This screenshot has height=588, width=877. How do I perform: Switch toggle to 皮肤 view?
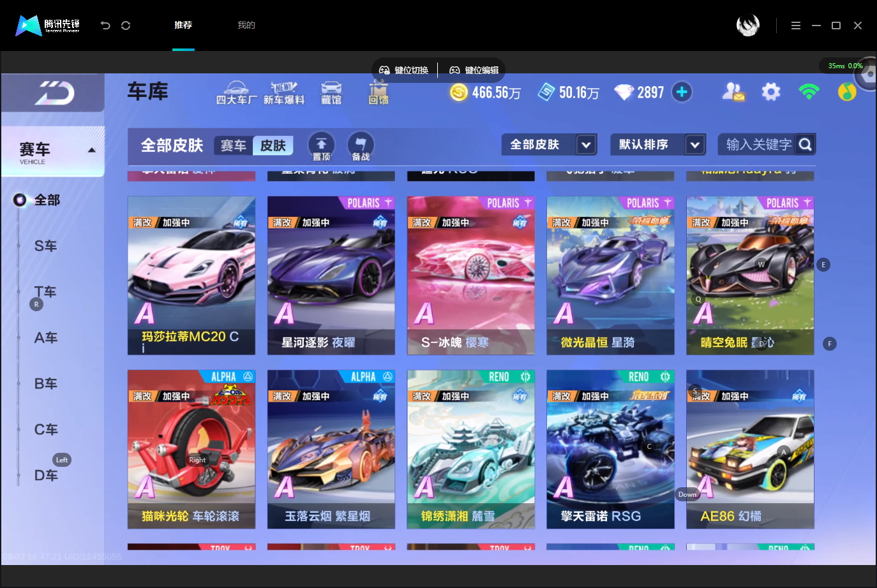[x=273, y=145]
